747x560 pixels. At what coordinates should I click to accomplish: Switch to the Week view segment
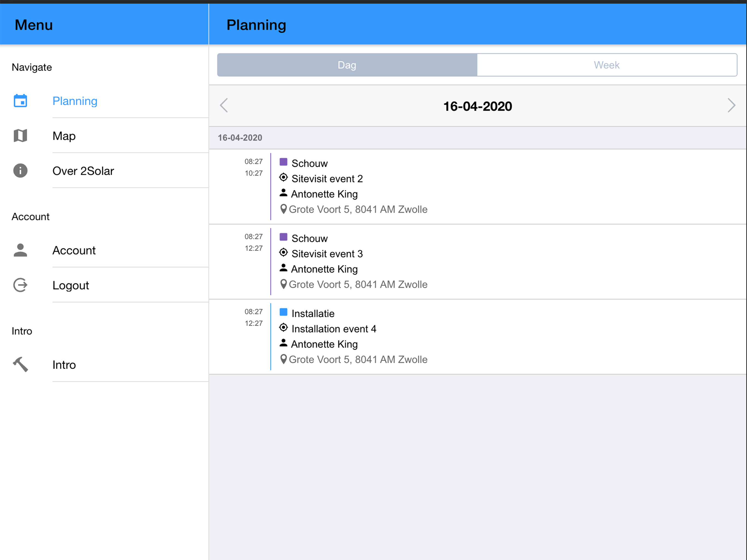click(x=606, y=65)
